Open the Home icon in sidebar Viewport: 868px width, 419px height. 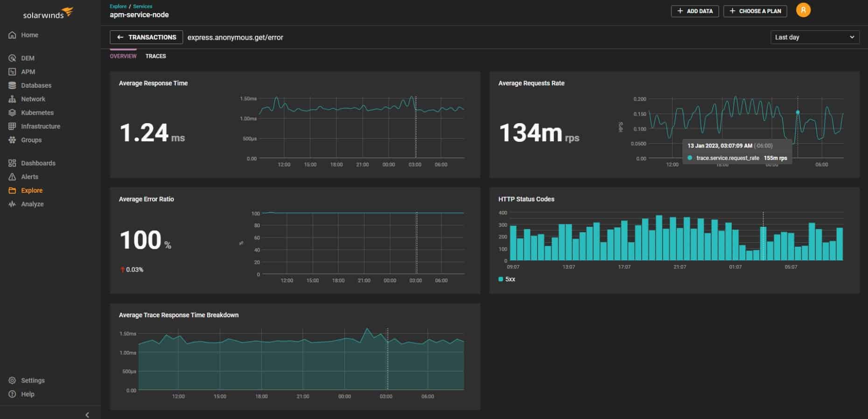click(12, 35)
